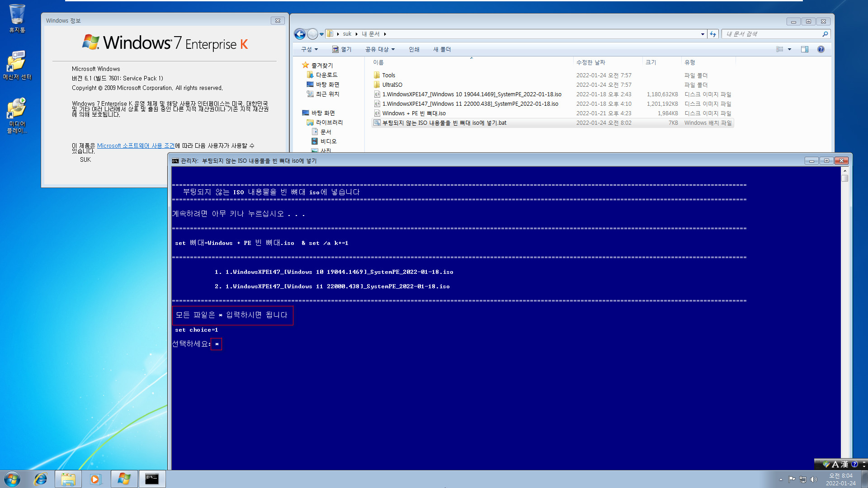This screenshot has height=488, width=868.
Task: Switch to Windows 정보 taskbar button
Action: [124, 479]
